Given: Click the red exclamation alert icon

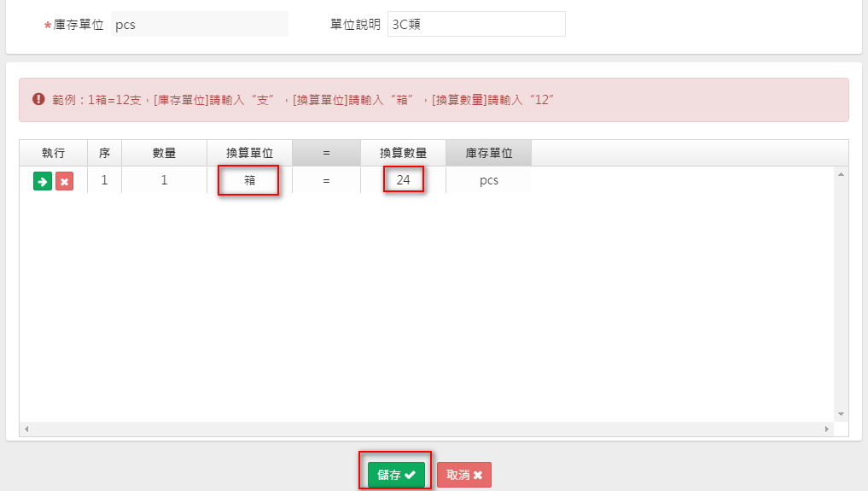Looking at the screenshot, I should click(38, 99).
